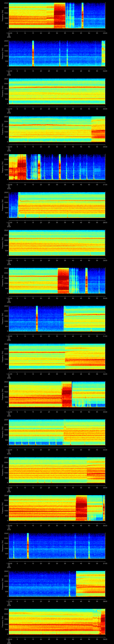Select the spectrogram panel starting at 1:29:00
The image size is (114, 644).
pyautogui.click(x=57, y=281)
